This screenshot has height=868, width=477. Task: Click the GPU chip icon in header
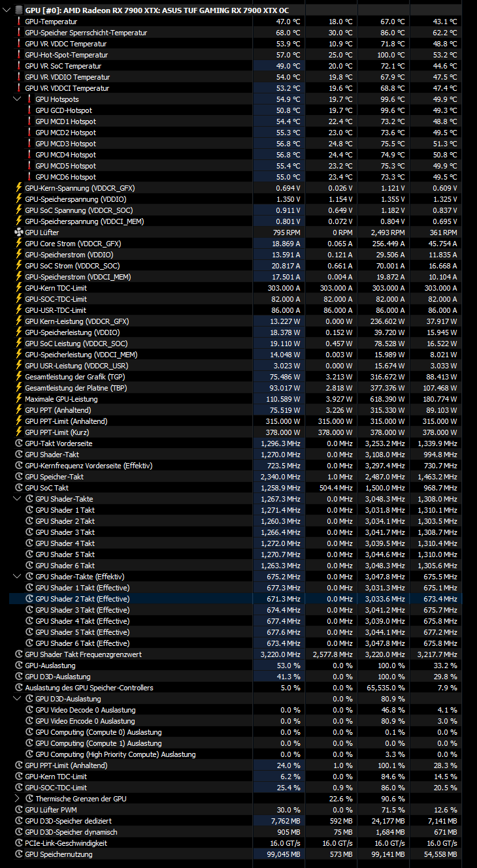(18, 10)
